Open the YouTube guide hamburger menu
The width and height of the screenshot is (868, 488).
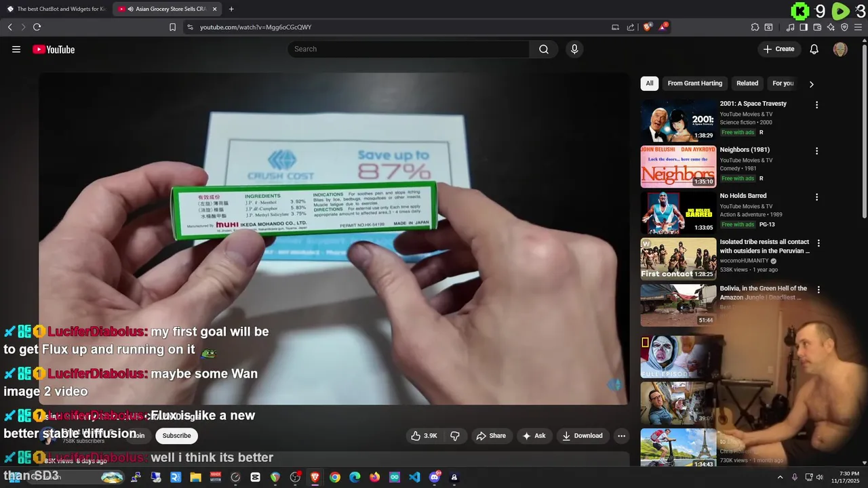click(16, 49)
